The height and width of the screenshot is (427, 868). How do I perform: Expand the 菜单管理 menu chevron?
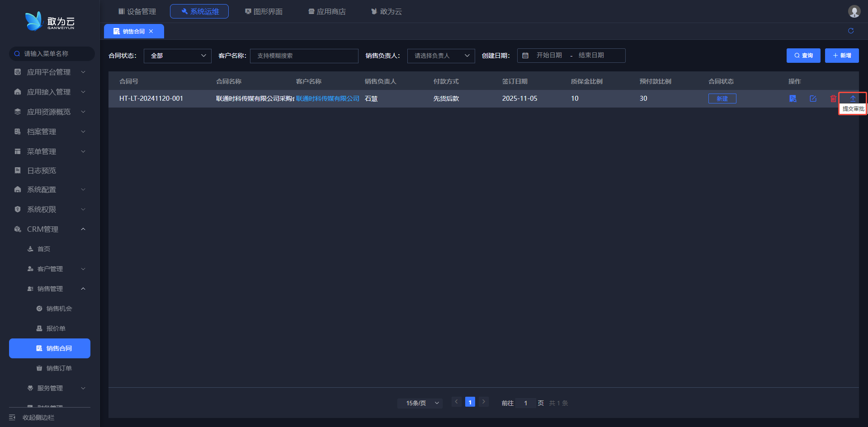tap(83, 151)
